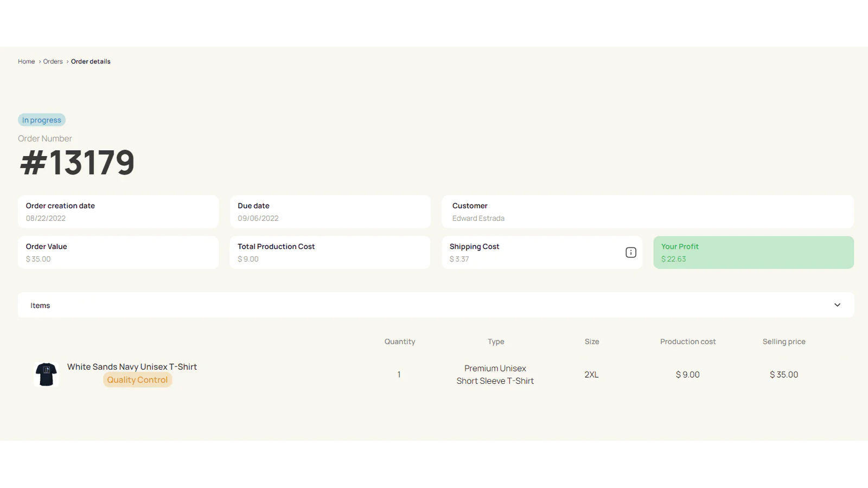The image size is (868, 488).
Task: Go to Home in the breadcrumb
Action: pyautogui.click(x=26, y=62)
